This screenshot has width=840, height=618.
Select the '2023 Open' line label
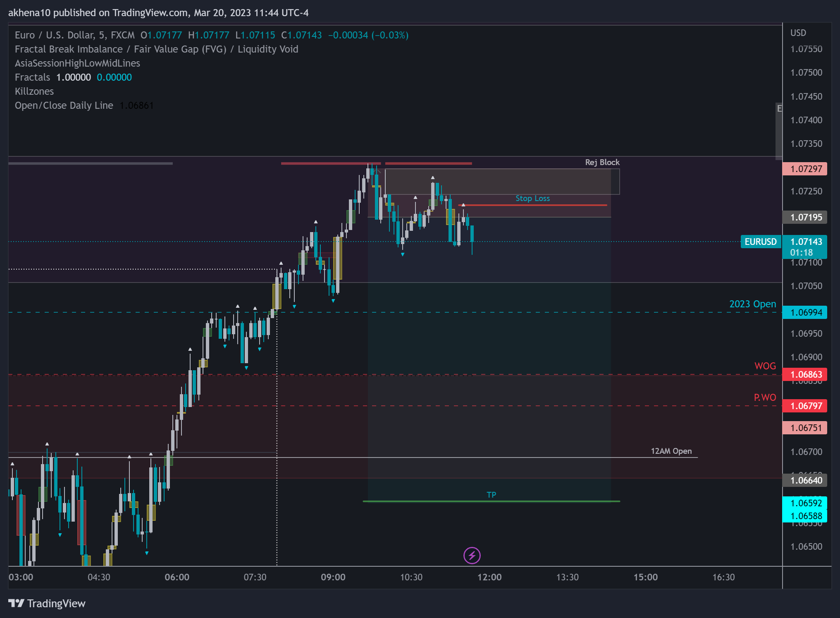752,304
